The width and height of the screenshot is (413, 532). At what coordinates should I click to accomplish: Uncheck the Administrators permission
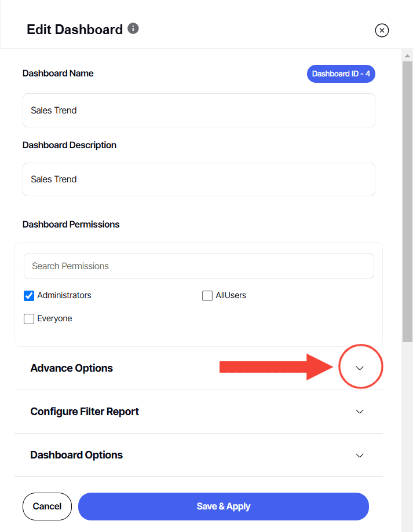point(29,295)
